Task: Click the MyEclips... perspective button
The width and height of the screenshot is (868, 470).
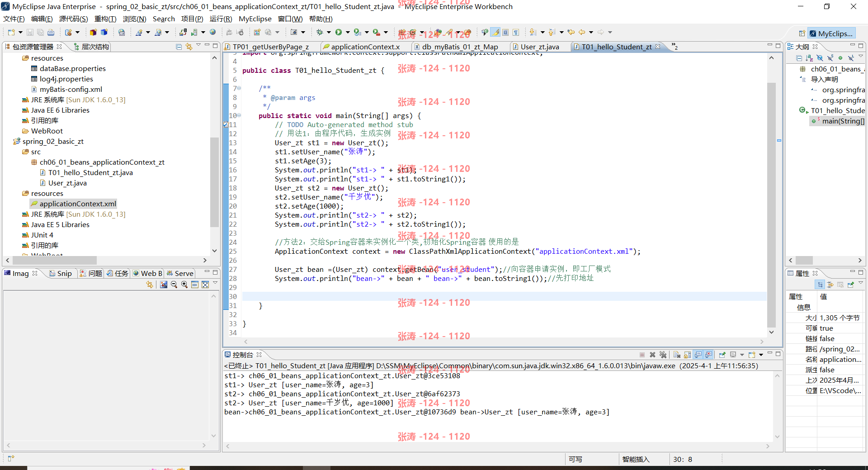Action: pyautogui.click(x=831, y=33)
